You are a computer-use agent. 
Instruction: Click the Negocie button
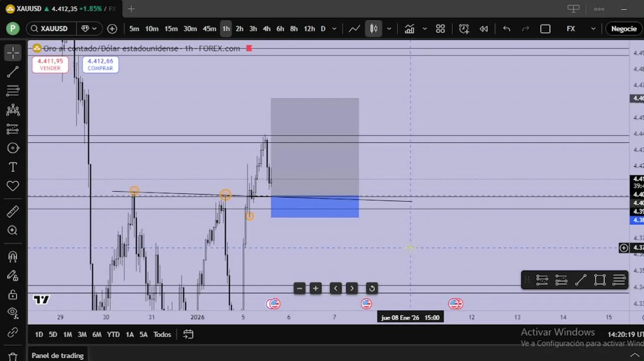[624, 29]
